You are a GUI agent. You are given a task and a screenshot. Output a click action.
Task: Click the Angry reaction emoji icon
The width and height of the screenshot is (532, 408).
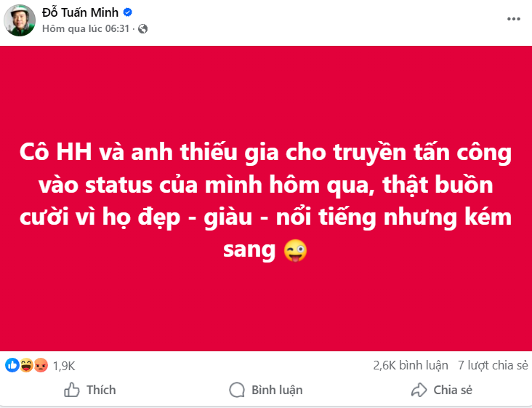[41, 366]
